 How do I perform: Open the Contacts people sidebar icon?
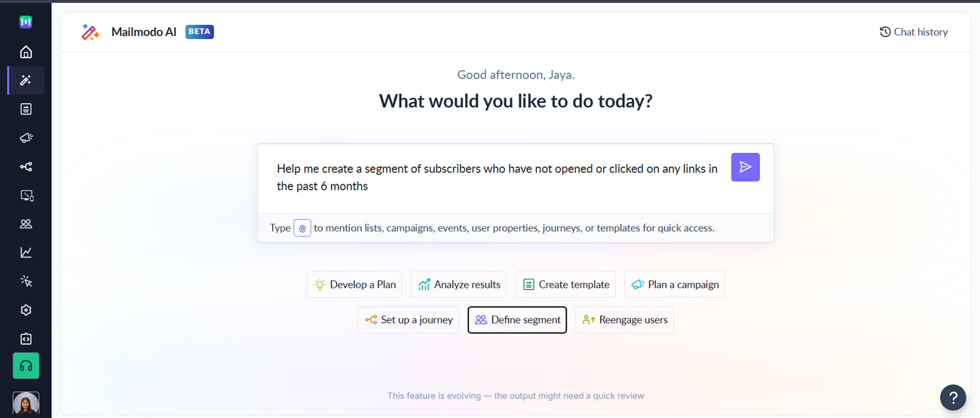[x=26, y=224]
